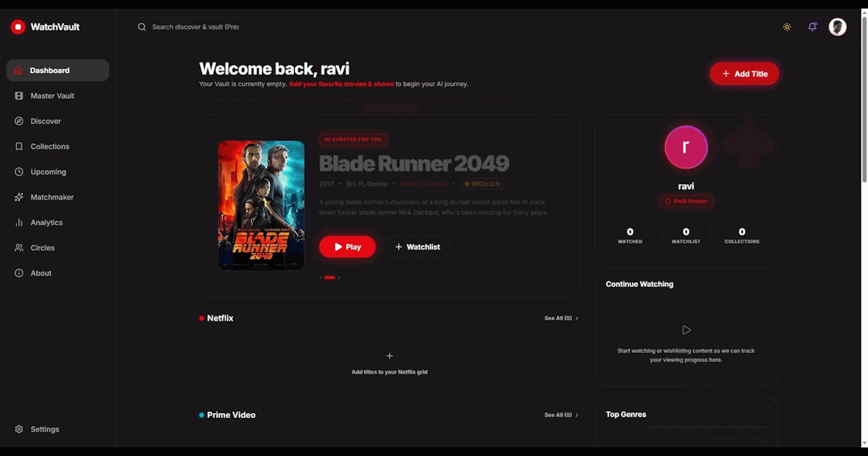Click the Vault Keeper badge

[x=686, y=201]
